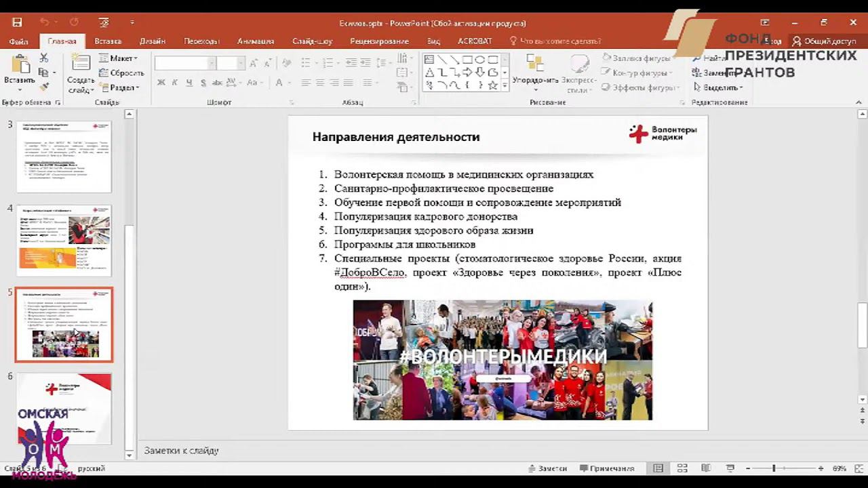Align text to the right
This screenshot has width=868, height=488.
334,83
